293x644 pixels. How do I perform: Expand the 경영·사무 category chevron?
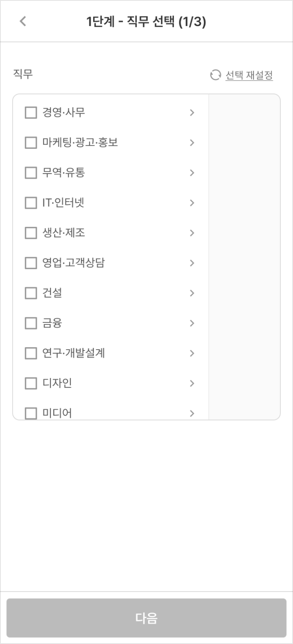pos(192,113)
